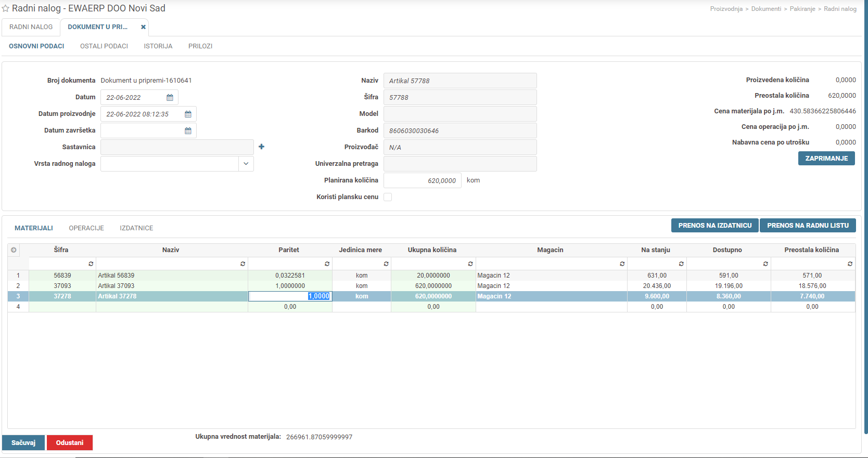868x458 pixels.
Task: Open the OPERACIJE tab
Action: tap(86, 228)
